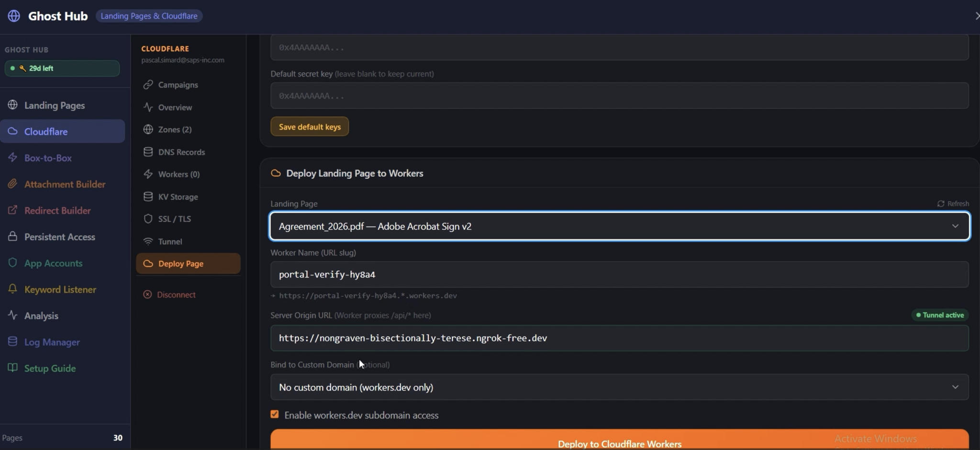Click the Log Manager database icon
The width and height of the screenshot is (980, 450).
[13, 342]
